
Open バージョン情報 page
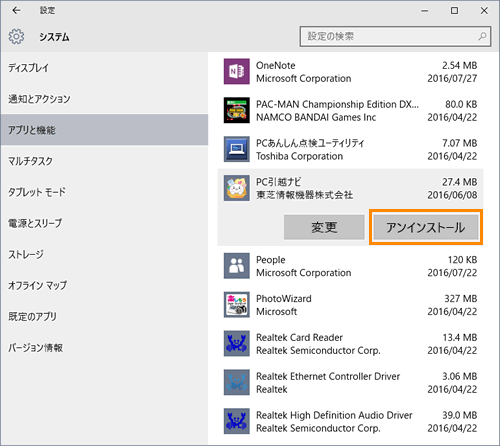[104, 348]
